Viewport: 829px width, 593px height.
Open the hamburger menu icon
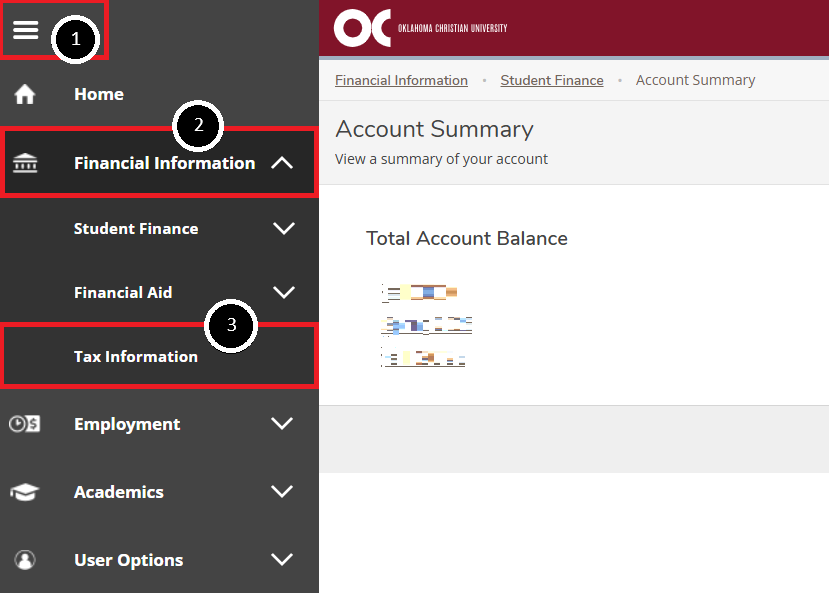[25, 30]
